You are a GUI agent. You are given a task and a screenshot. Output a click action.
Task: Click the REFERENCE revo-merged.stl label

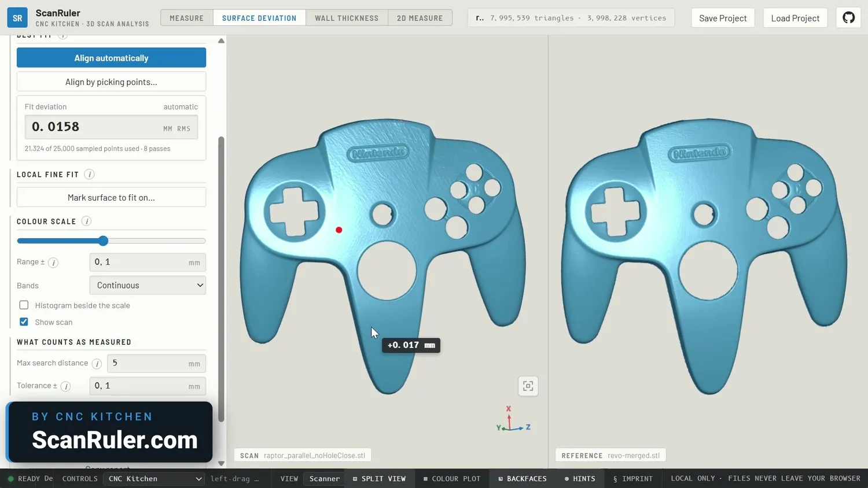(610, 456)
